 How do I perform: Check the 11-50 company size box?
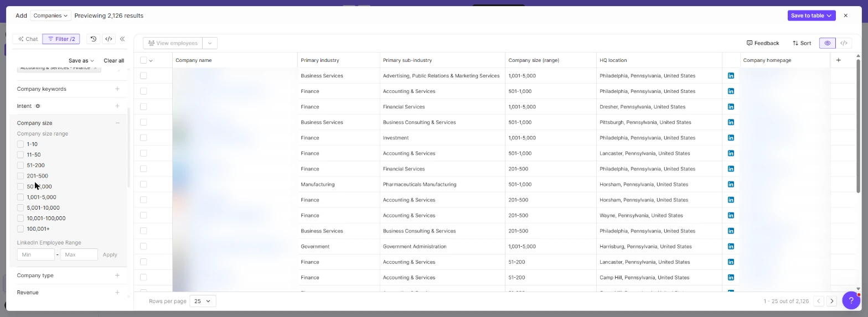(x=20, y=154)
